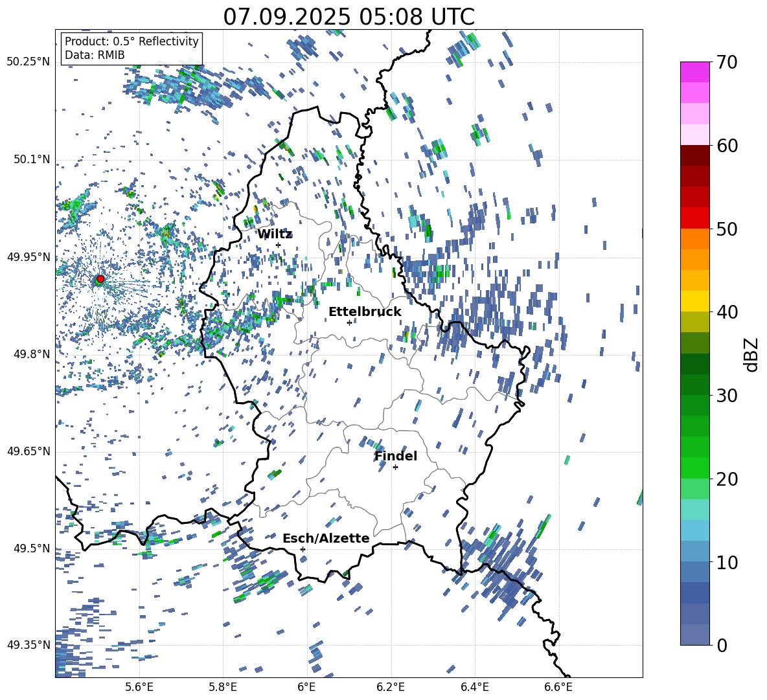767x700 pixels.
Task: Click the bright red colorbar swatch near 50
Action: [694, 218]
